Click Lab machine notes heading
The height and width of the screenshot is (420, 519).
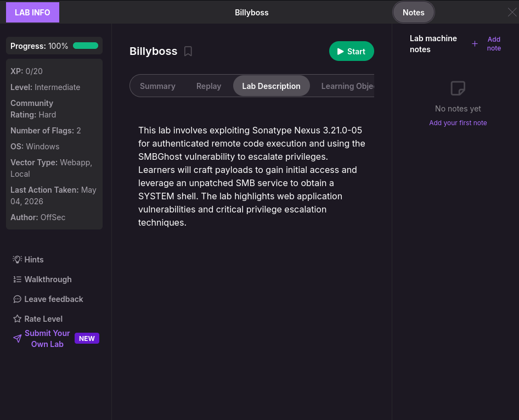click(433, 44)
